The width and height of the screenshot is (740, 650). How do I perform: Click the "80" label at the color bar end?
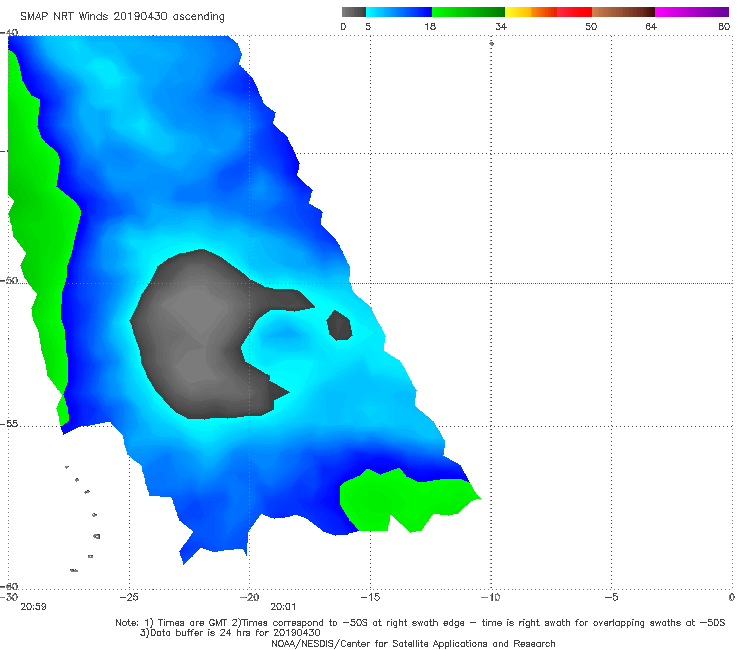(724, 26)
